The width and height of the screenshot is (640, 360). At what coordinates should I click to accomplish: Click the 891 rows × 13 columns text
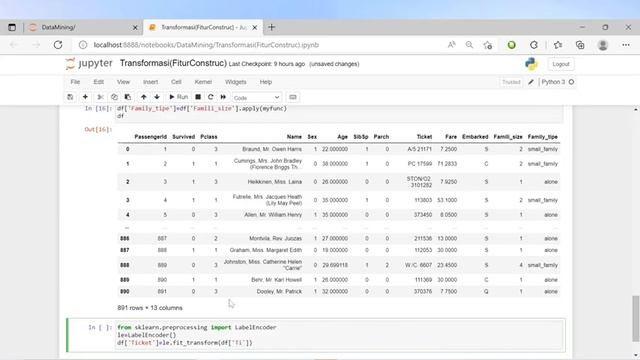pos(150,308)
